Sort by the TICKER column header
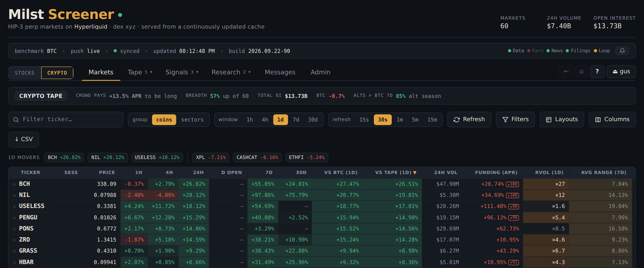The width and height of the screenshot is (644, 268). tap(30, 173)
